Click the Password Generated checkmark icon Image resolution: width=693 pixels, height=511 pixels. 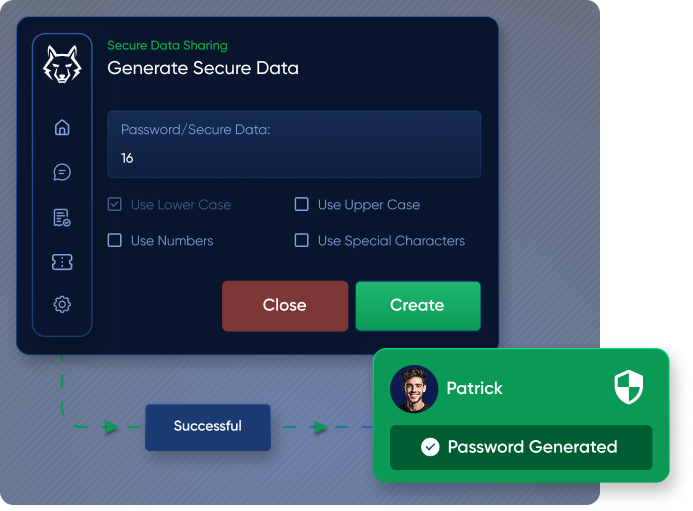(430, 447)
